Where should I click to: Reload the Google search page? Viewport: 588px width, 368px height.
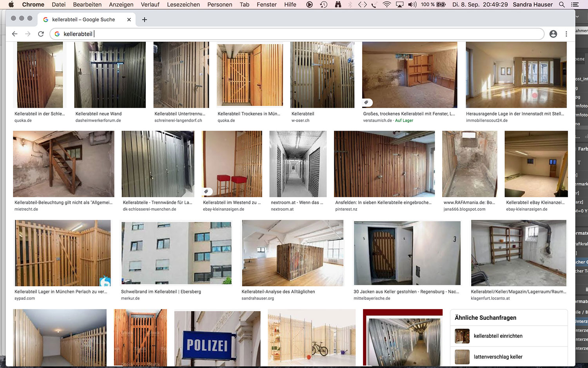[x=41, y=34]
